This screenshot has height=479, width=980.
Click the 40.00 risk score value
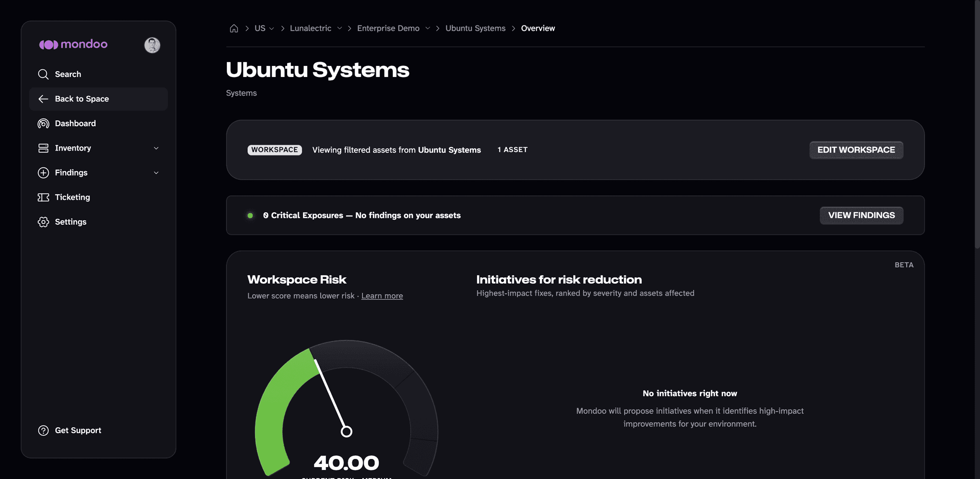[346, 463]
